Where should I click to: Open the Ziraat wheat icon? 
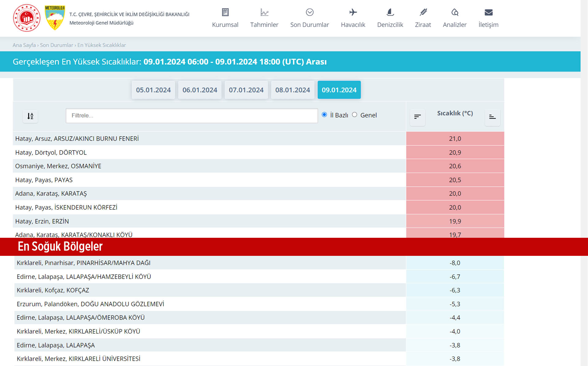(423, 12)
